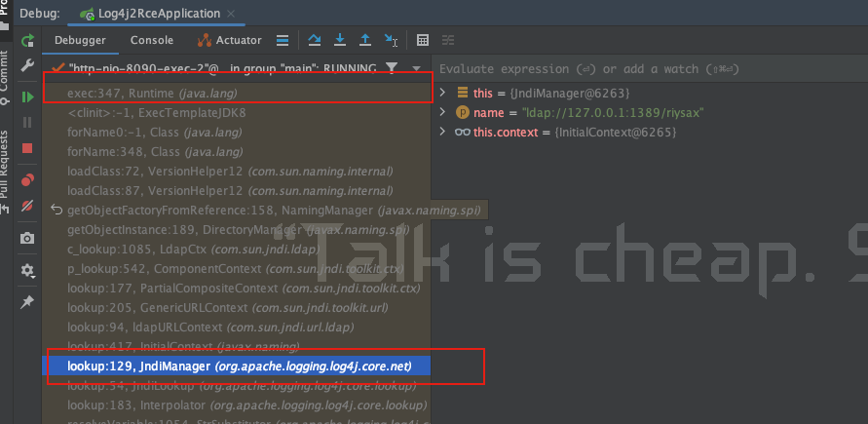The image size is (868, 424).
Task: Open Evaluate Expression calculator icon
Action: click(x=423, y=40)
